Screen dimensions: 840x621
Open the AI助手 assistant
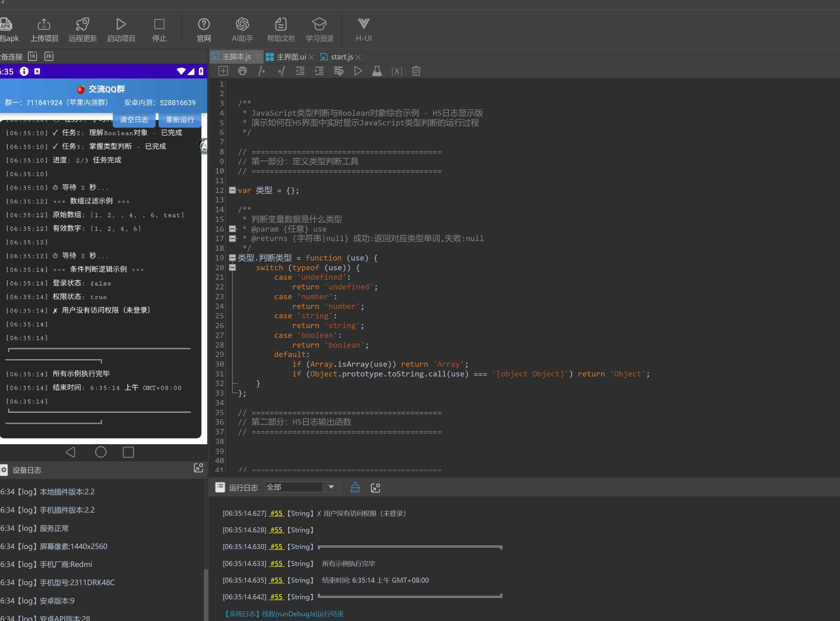point(242,25)
